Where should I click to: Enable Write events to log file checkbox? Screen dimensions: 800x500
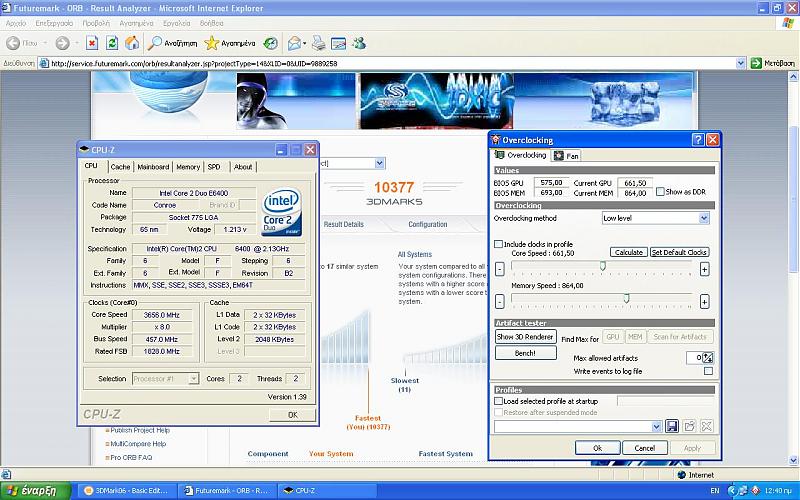click(x=708, y=371)
